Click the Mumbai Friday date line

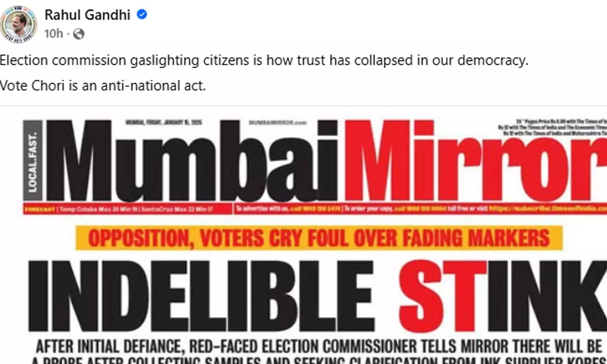(163, 122)
